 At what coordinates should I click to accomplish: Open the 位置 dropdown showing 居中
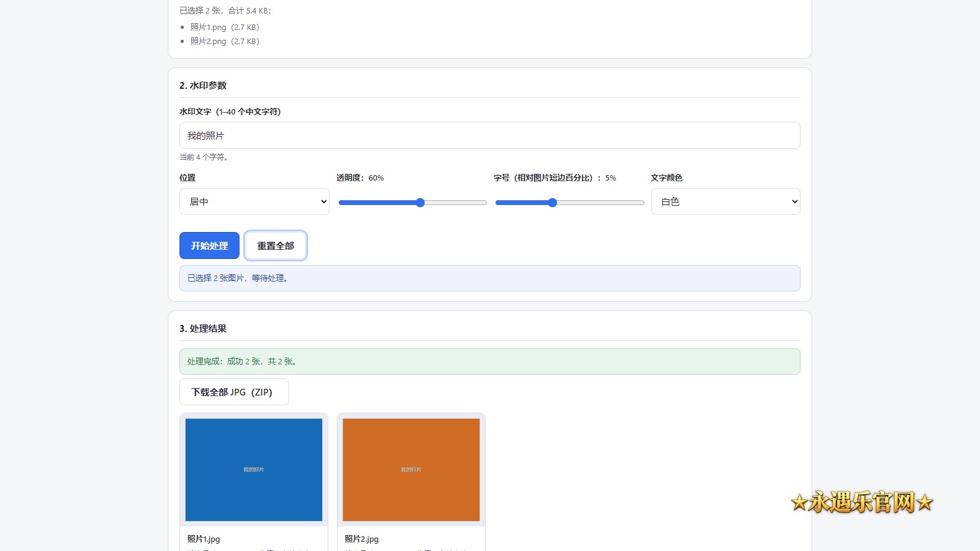(x=254, y=201)
